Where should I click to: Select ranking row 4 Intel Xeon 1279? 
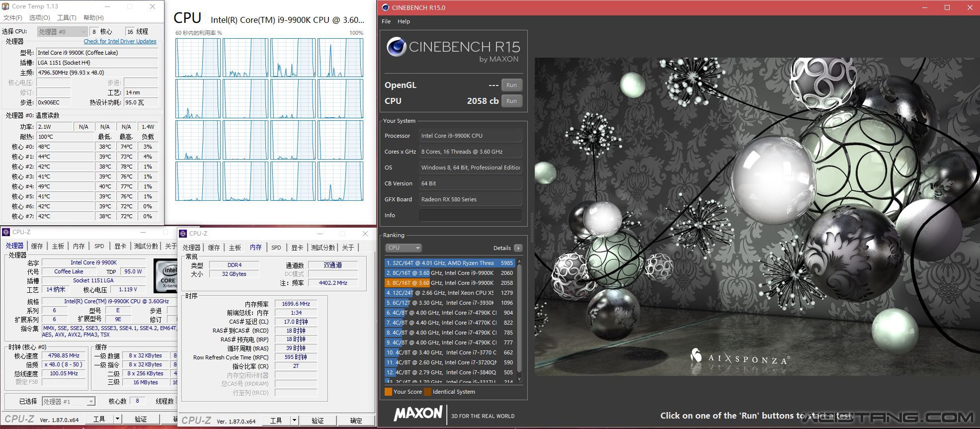(450, 293)
